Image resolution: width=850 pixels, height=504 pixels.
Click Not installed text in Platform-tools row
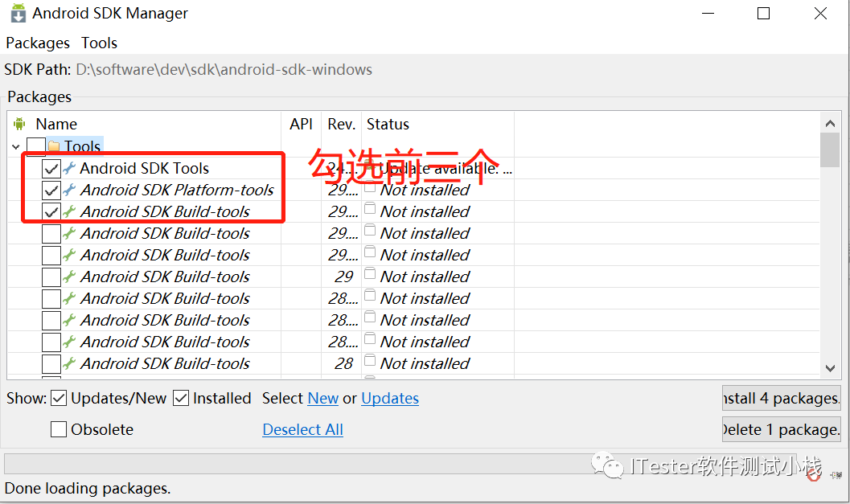[425, 191]
